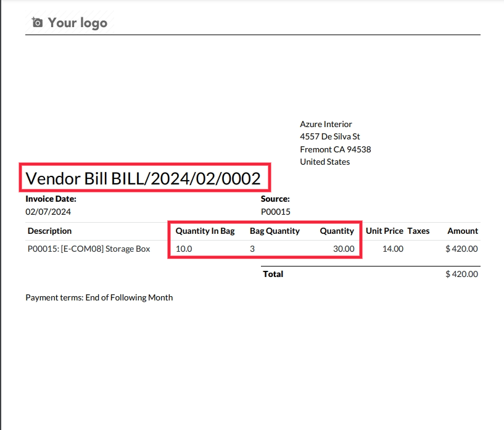This screenshot has width=504, height=430.
Task: Click the quantity in bag value 10.0
Action: [184, 249]
